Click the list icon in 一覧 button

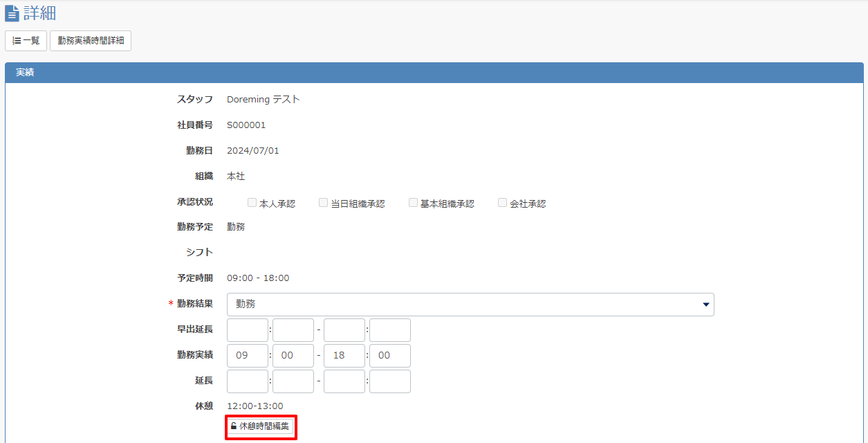pos(17,41)
